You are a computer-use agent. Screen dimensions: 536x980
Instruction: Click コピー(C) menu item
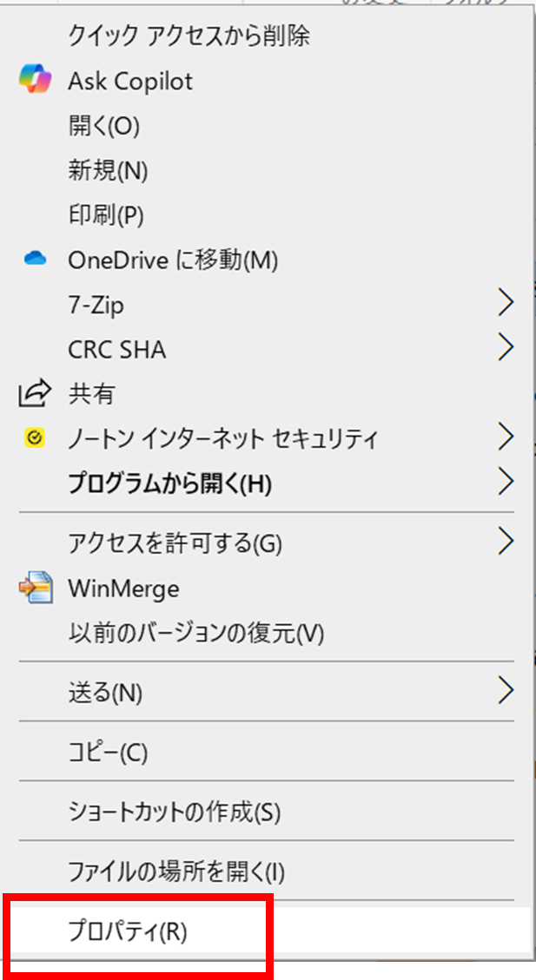tap(108, 752)
